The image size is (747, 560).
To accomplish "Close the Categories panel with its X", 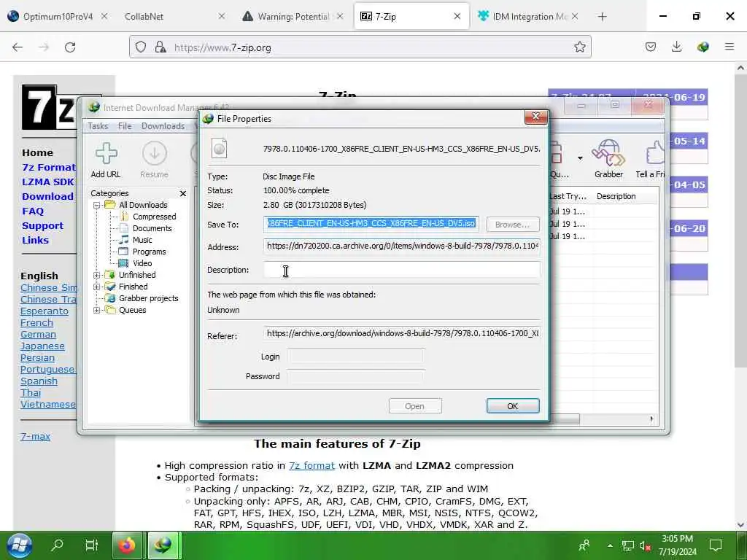I will pyautogui.click(x=183, y=193).
